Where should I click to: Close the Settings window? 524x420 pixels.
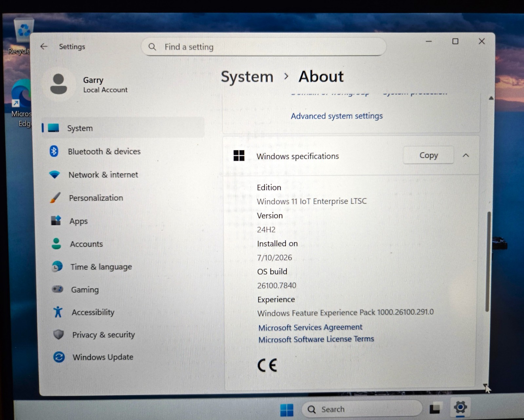(x=481, y=41)
